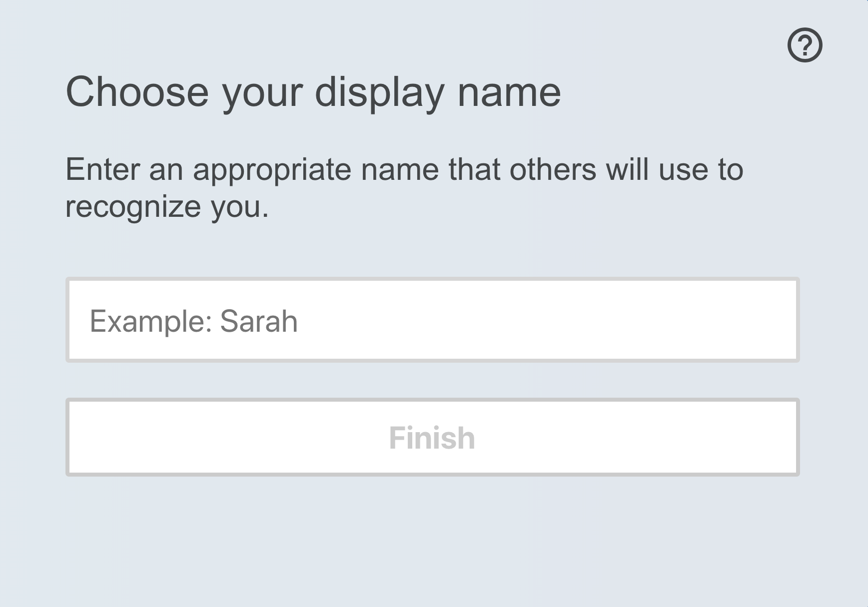
Task: Click the 'Sarah' placeholder text
Action: click(x=259, y=321)
